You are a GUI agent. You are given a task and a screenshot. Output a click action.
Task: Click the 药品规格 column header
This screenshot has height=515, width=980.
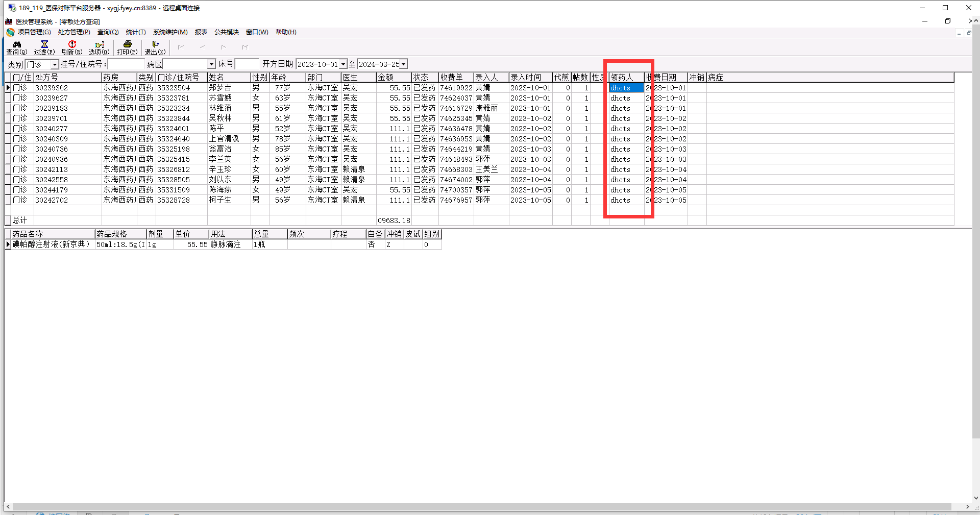[x=121, y=234]
